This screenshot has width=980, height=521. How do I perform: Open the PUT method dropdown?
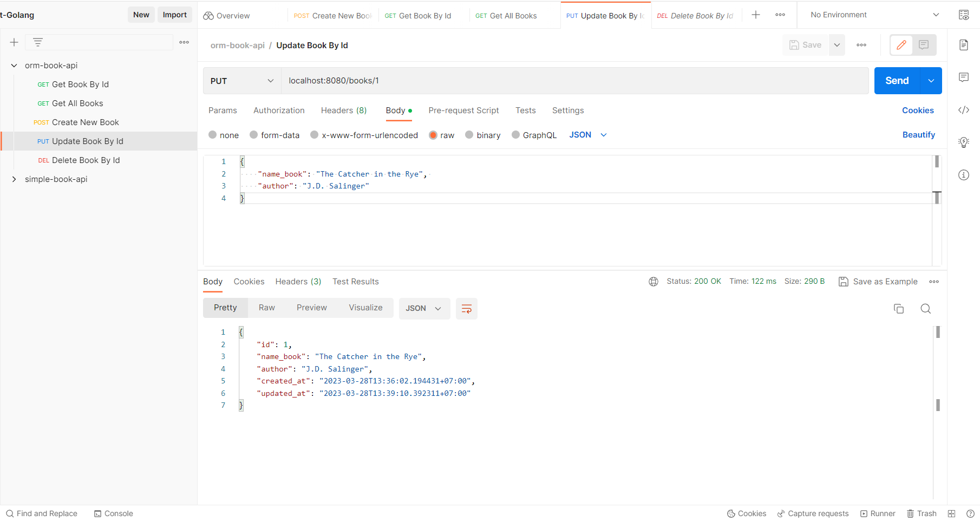pos(242,81)
